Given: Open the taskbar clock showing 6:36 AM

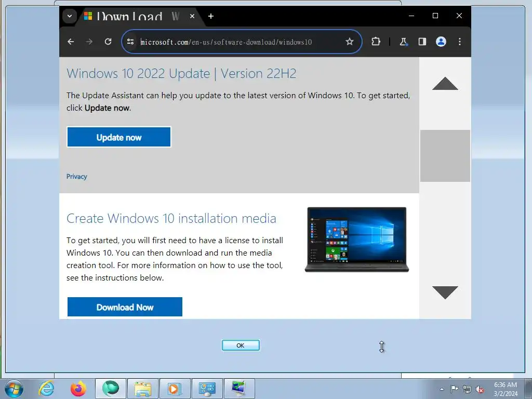Looking at the screenshot, I should coord(506,389).
